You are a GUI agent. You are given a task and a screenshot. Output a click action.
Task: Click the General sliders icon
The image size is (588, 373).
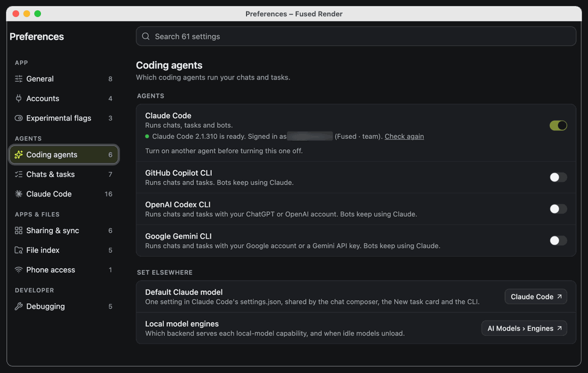point(19,79)
